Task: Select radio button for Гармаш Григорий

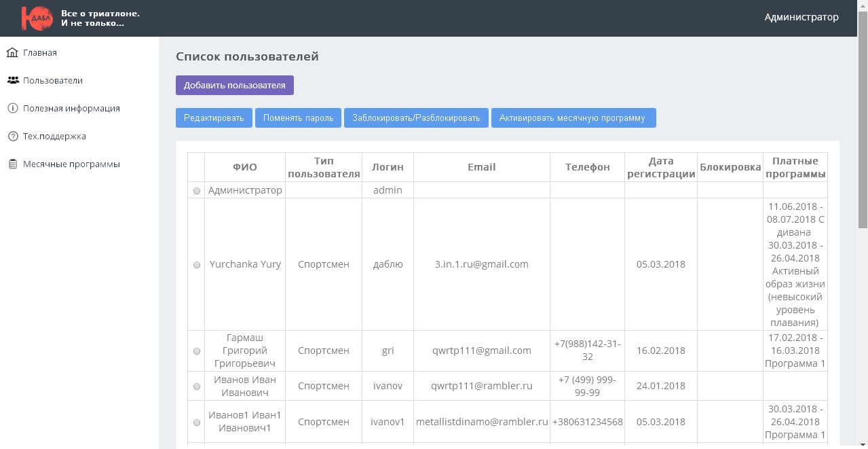Action: click(x=197, y=351)
